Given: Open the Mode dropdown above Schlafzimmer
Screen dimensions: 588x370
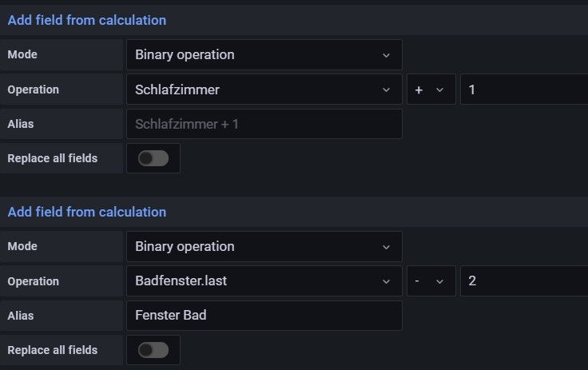Looking at the screenshot, I should tap(264, 55).
